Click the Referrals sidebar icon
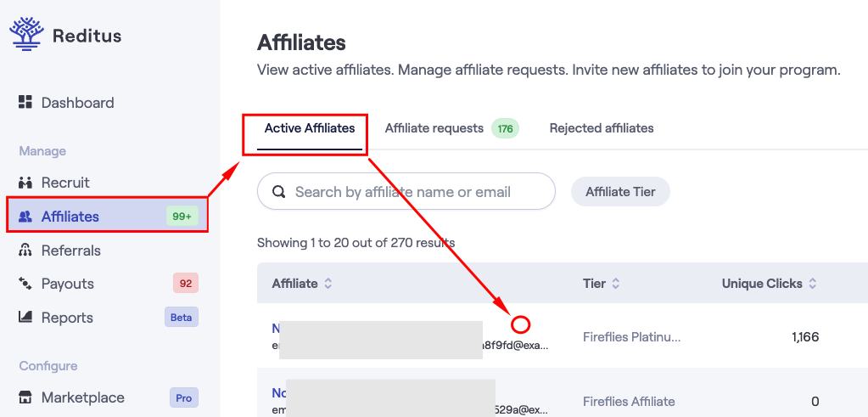Viewport: 868px width, 417px height. 25,251
